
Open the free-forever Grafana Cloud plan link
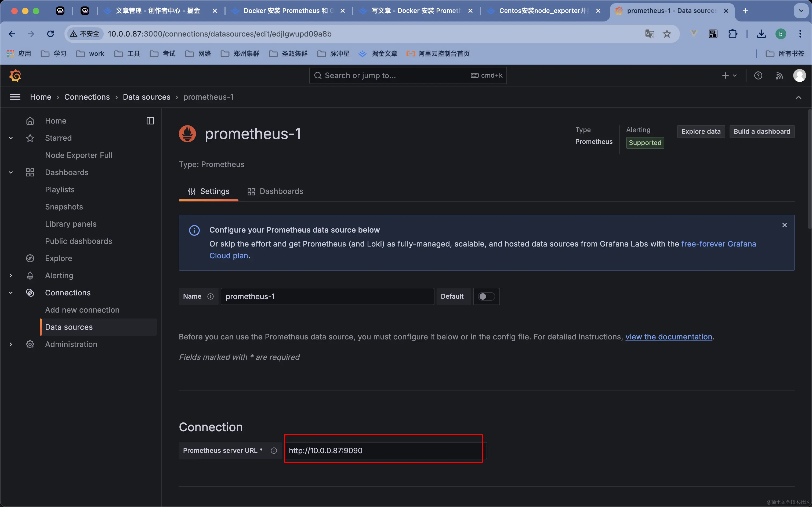point(719,244)
